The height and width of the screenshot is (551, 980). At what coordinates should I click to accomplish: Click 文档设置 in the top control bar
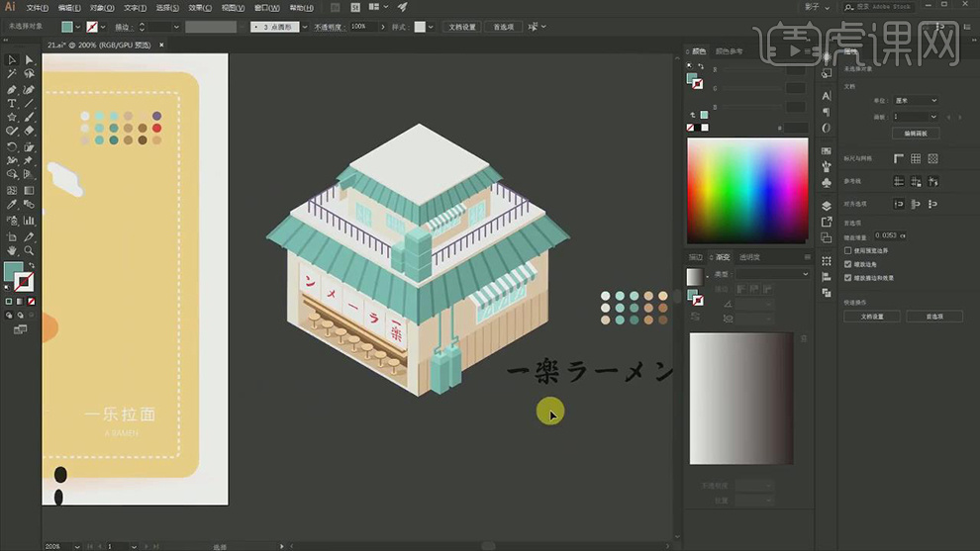coord(461,27)
